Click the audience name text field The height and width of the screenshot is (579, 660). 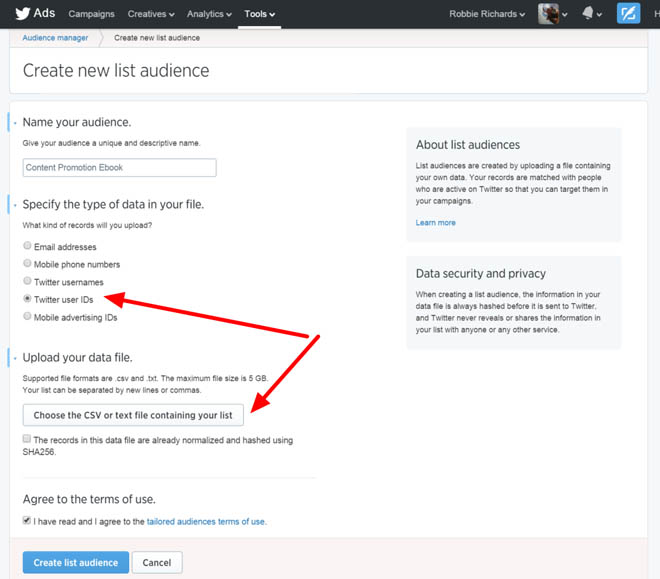pyautogui.click(x=119, y=168)
